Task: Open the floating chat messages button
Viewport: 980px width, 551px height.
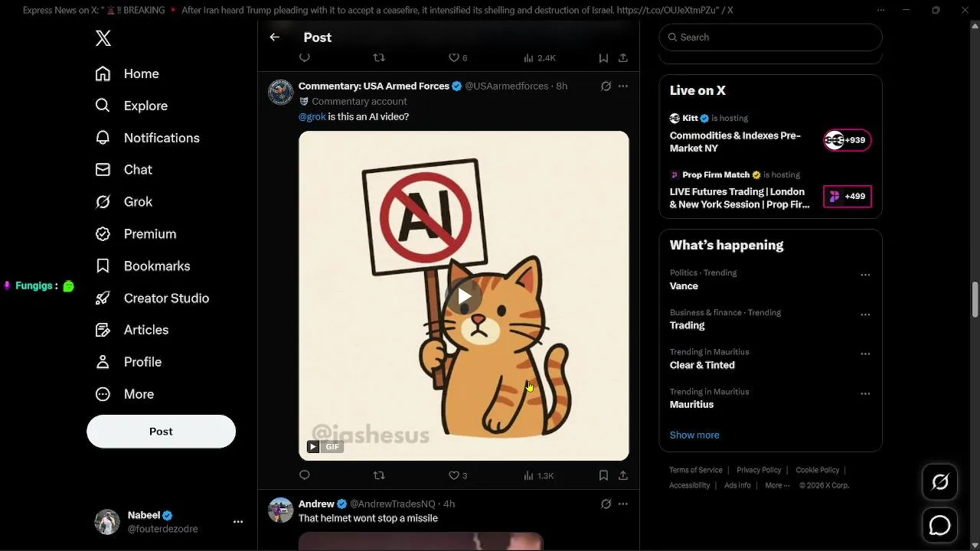Action: pos(939,526)
